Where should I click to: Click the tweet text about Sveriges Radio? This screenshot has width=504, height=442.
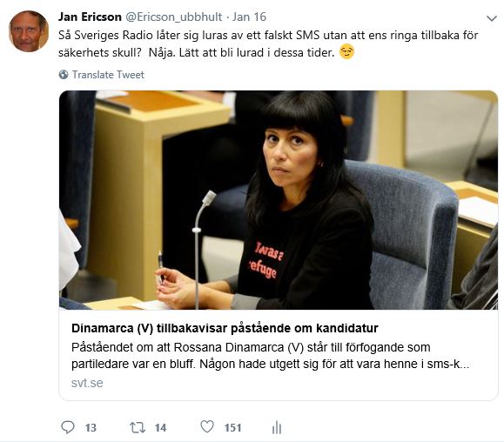268,44
